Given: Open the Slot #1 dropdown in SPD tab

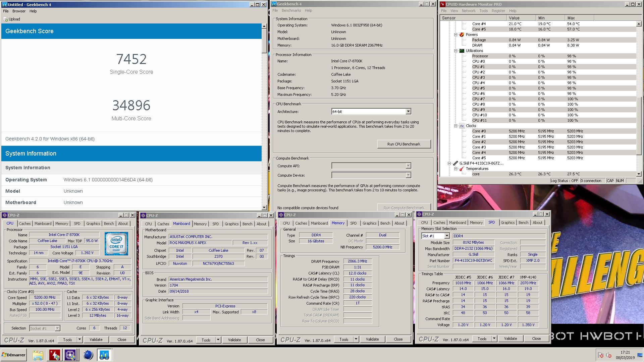Looking at the screenshot, I should tap(447, 236).
